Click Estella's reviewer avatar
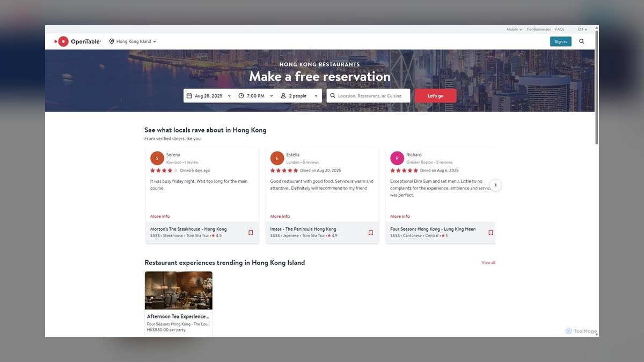 [x=277, y=158]
